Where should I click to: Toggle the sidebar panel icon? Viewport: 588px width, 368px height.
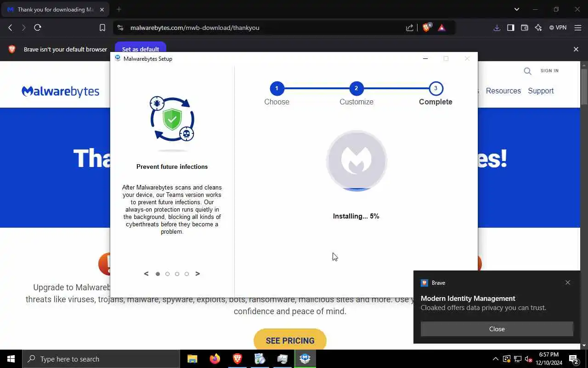coord(510,28)
